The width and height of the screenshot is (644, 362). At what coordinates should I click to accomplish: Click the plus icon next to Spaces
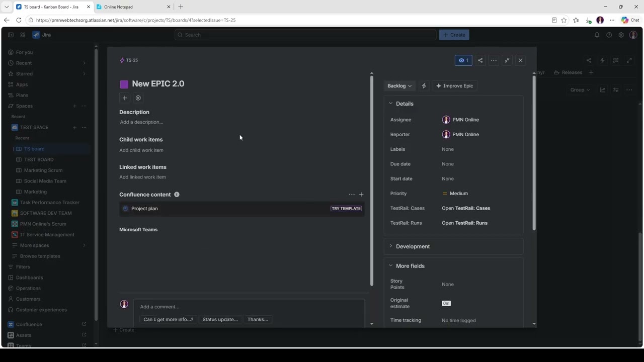click(74, 106)
